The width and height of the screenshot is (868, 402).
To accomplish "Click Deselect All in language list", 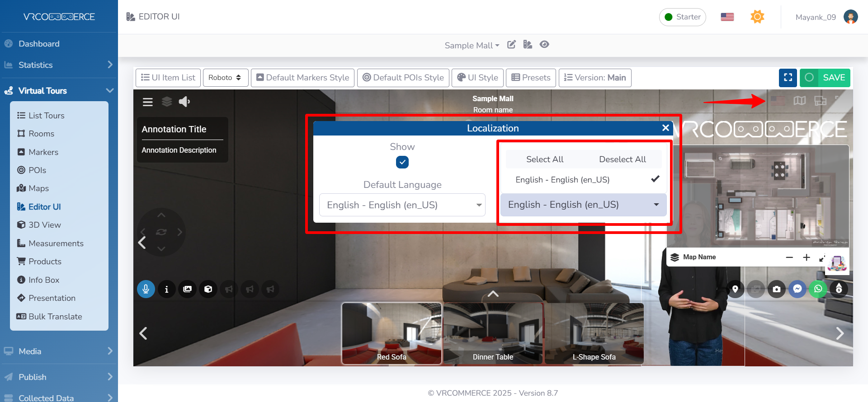I will click(x=622, y=159).
